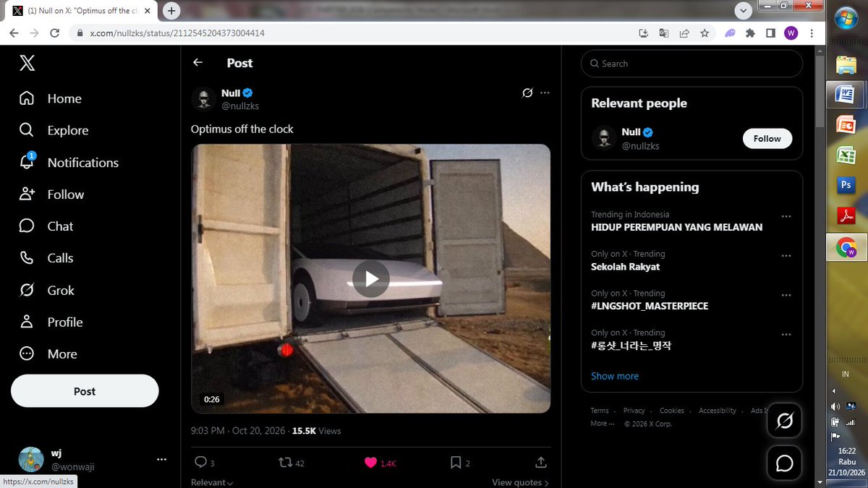868x488 pixels.
Task: Toggle the Chrome bookmark star for this page
Action: tap(705, 33)
